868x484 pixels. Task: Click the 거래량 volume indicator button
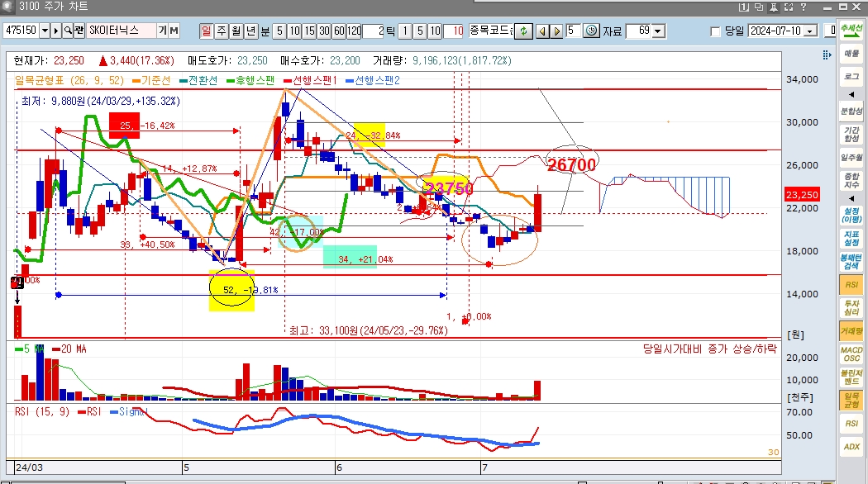point(851,331)
